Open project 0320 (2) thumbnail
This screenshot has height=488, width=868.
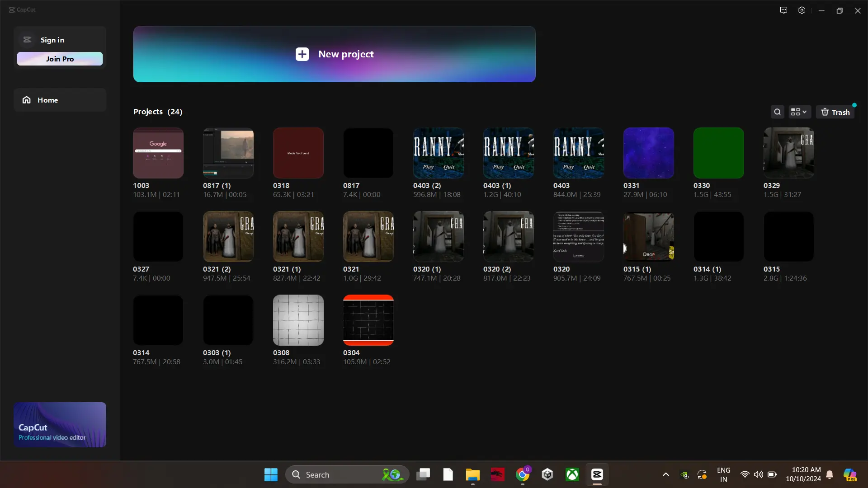point(509,236)
